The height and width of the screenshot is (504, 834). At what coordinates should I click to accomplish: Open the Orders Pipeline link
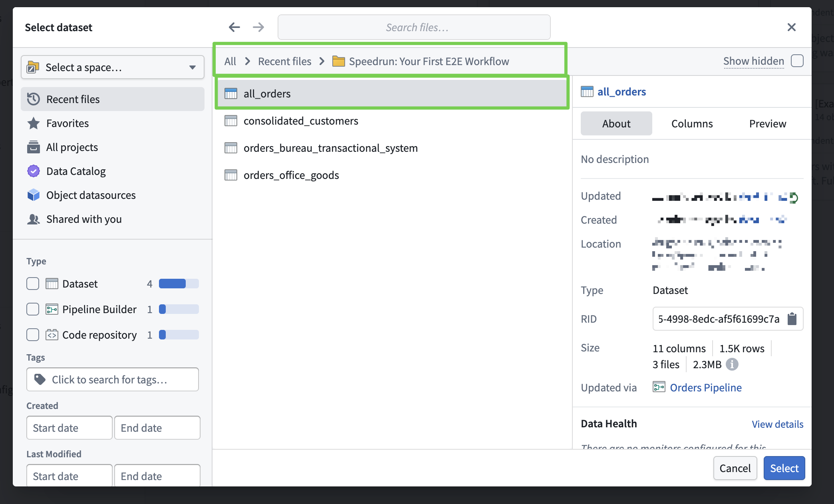click(x=705, y=387)
